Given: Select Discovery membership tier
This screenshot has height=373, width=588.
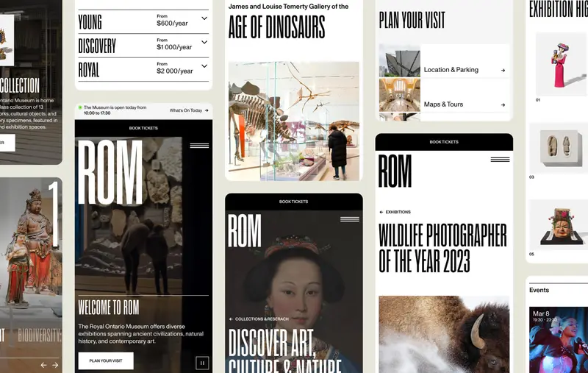Looking at the screenshot, I should (97, 46).
